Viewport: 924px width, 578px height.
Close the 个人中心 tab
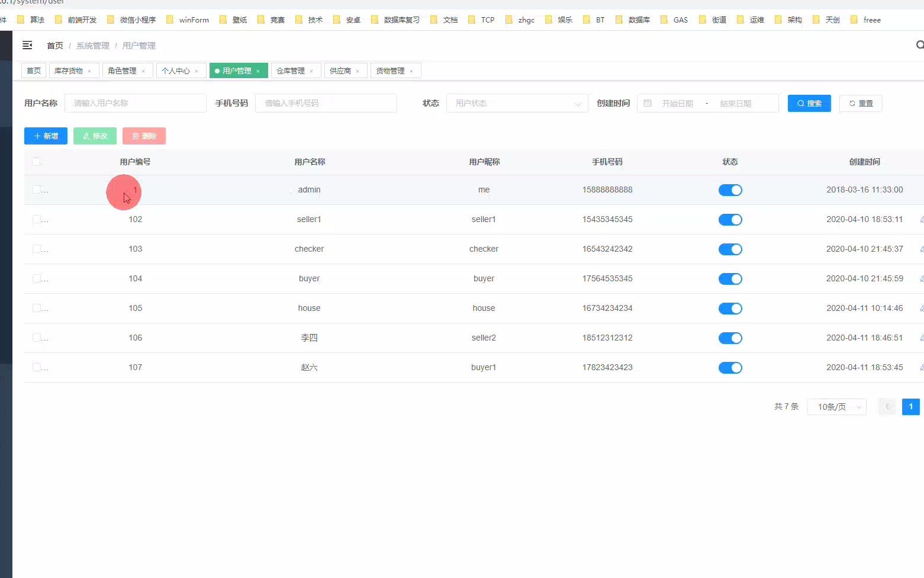coord(197,71)
